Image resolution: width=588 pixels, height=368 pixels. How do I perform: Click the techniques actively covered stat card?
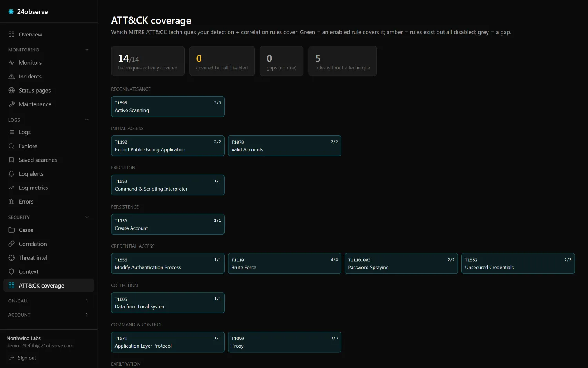pos(148,61)
